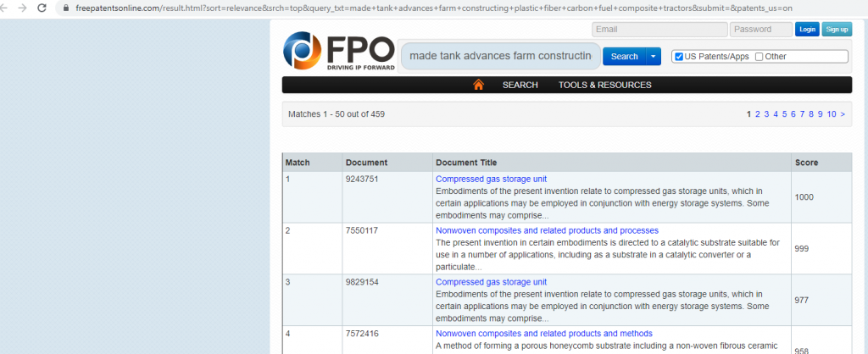Go to results page 6
The height and width of the screenshot is (354, 868).
pos(793,114)
